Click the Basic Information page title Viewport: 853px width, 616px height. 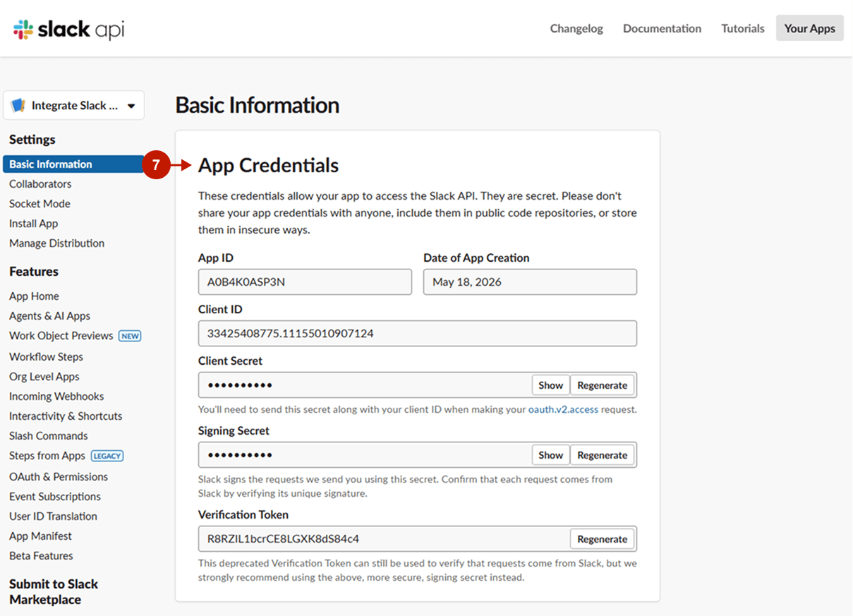pos(257,105)
